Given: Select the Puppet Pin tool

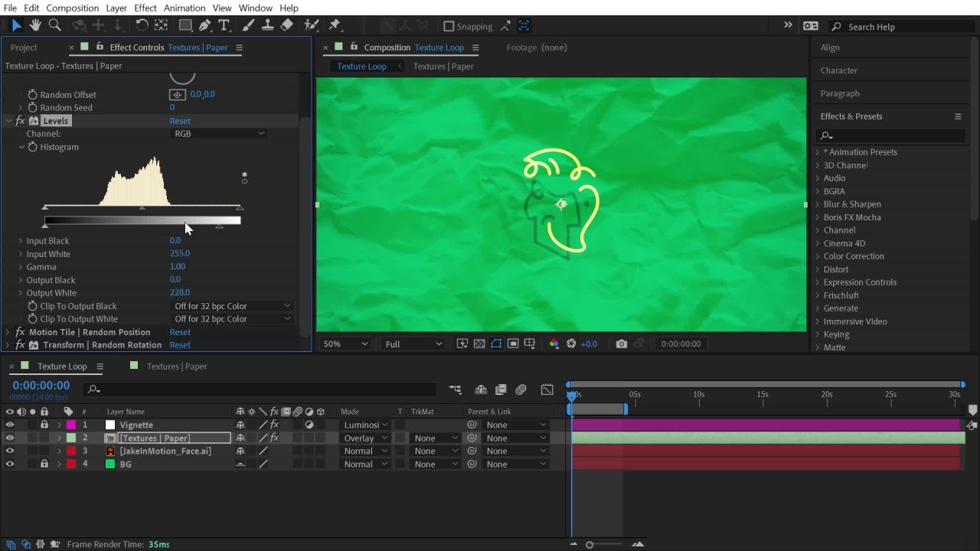Looking at the screenshot, I should [335, 25].
